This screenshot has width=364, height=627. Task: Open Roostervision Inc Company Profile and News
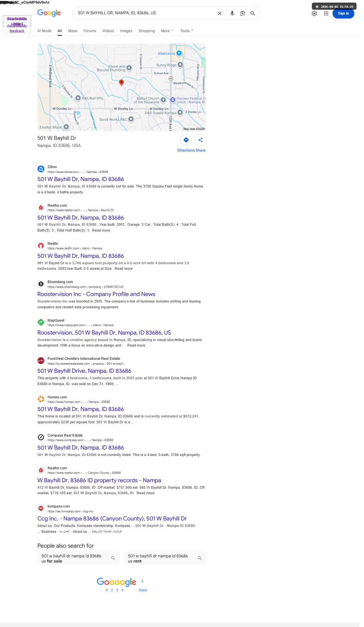[96, 294]
